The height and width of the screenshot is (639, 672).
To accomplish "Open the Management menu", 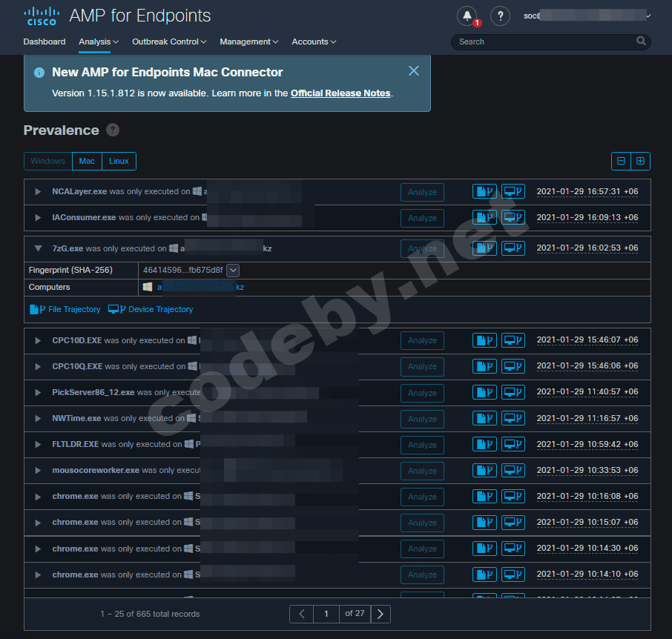I will [249, 42].
